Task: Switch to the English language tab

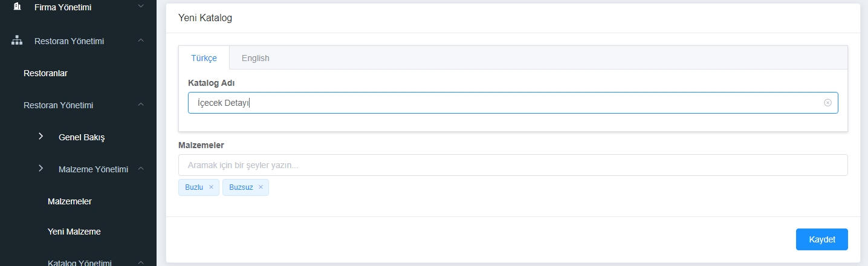Action: pos(255,58)
